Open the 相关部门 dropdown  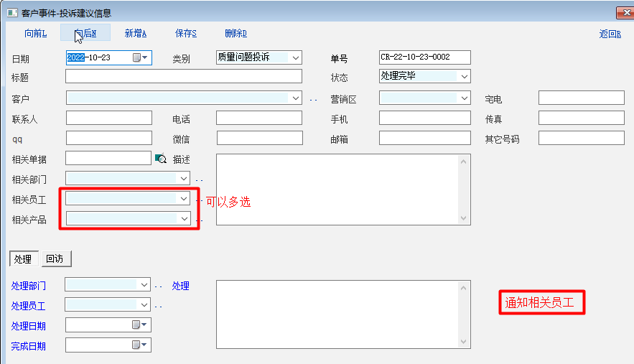[184, 178]
